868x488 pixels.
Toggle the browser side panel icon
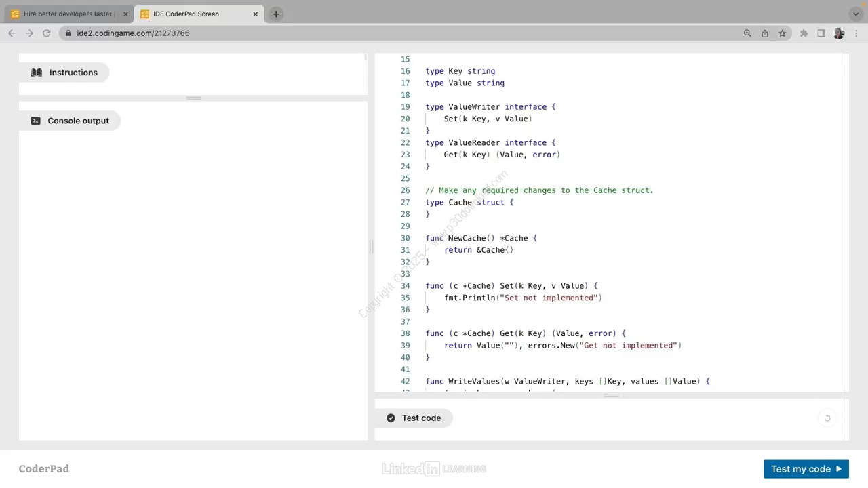(x=821, y=33)
